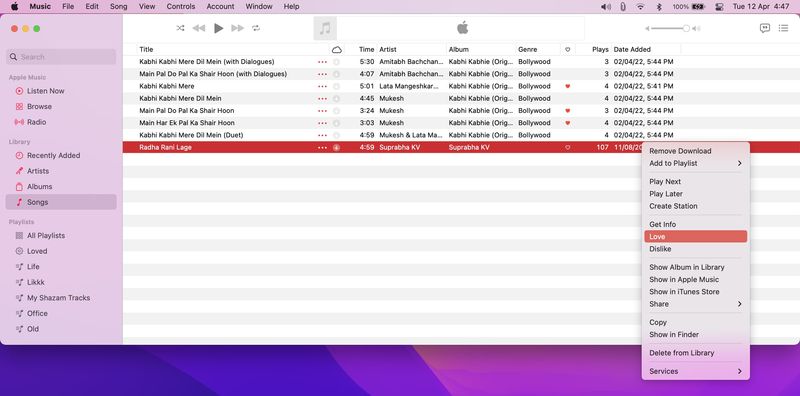Viewport: 800px width, 396px height.
Task: Select Songs in the library sidebar
Action: 61,202
